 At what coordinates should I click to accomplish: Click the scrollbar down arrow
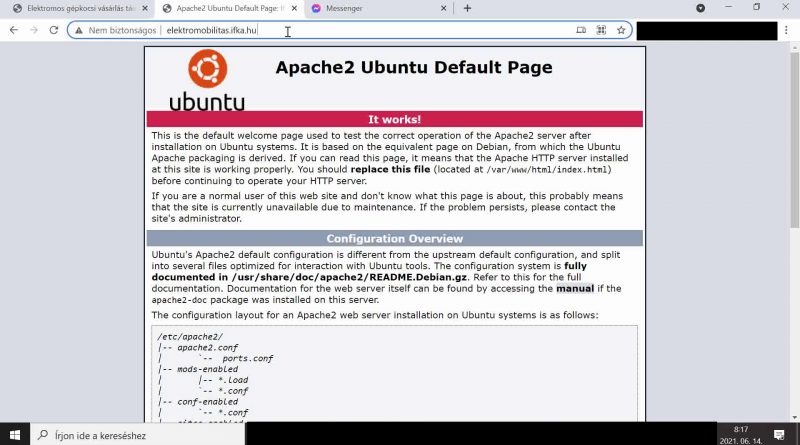pos(794,417)
